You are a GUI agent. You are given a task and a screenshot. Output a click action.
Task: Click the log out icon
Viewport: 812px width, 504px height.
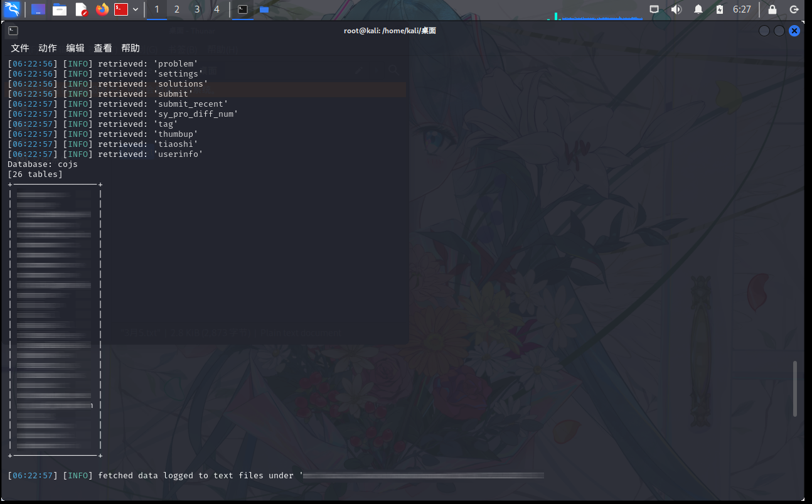tap(794, 9)
